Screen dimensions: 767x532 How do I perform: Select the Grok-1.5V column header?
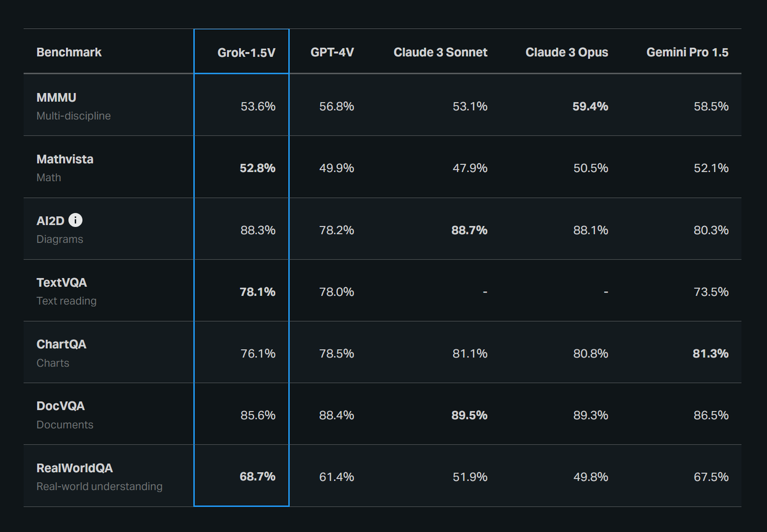(246, 52)
